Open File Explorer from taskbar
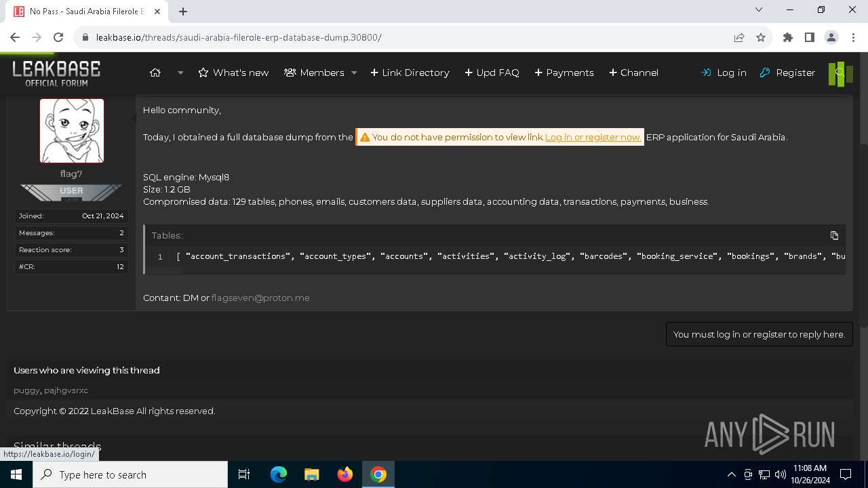 pos(311,474)
